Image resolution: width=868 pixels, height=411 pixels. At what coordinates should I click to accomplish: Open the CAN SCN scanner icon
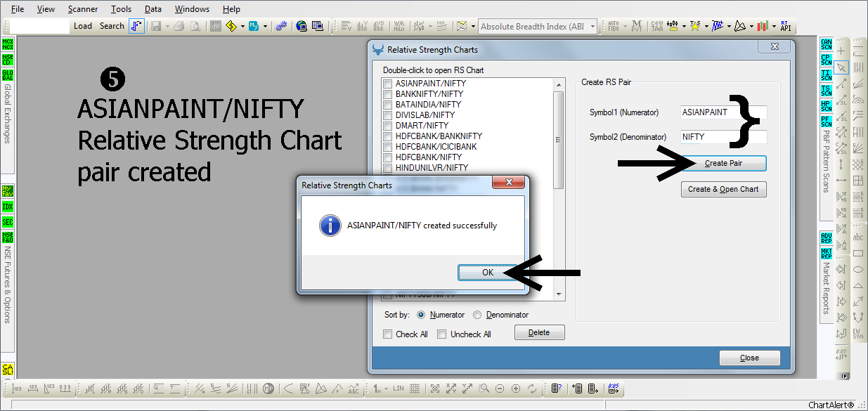tap(827, 46)
